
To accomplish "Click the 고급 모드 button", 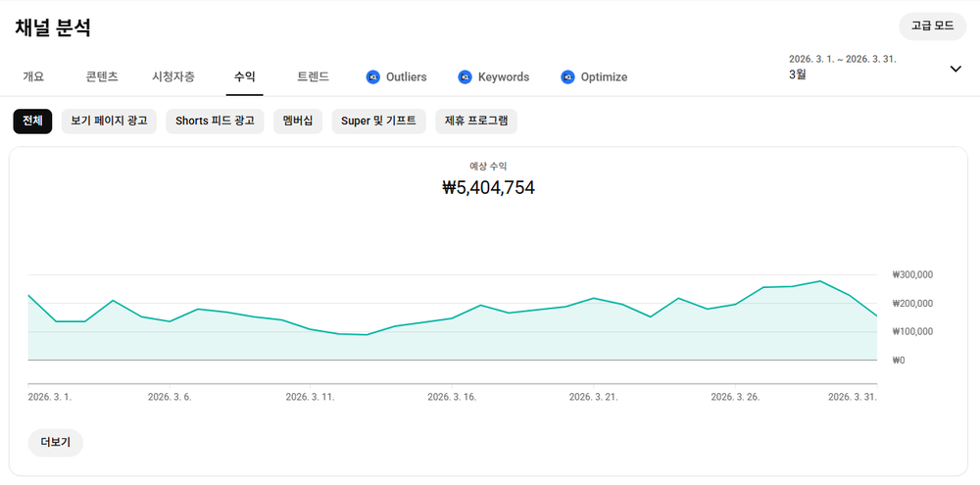I will [x=933, y=26].
